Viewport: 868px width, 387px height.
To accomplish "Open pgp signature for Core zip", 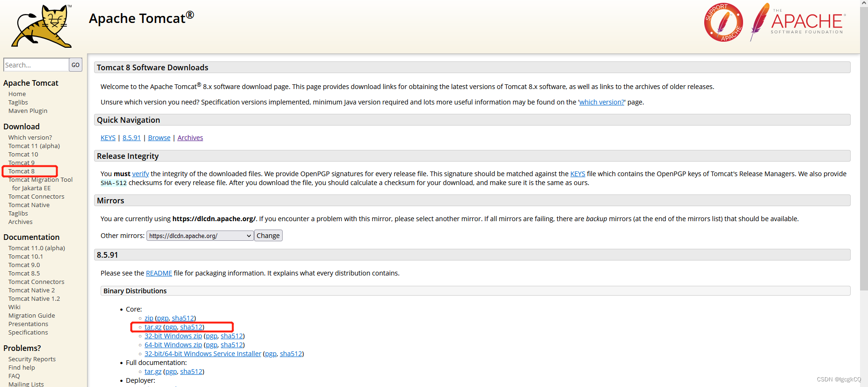I will point(163,318).
